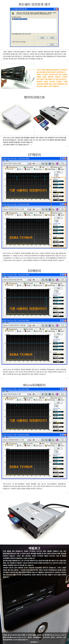The height and width of the screenshot is (644, 69).
Task: Click Start in Mini SD Reader window
Action: point(58,403)
